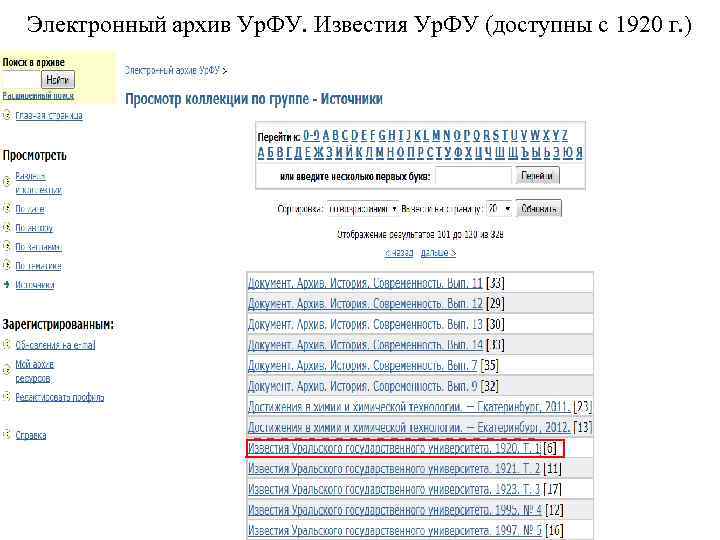Jump to Cyrillic letter Э
Image resolution: width=720 pixels, height=540 pixels.
click(x=557, y=152)
